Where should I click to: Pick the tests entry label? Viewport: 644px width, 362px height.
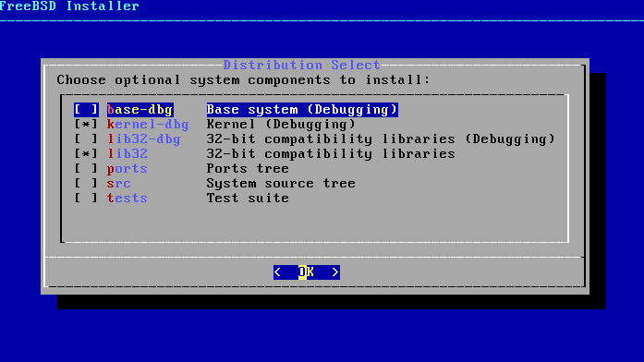coord(128,199)
